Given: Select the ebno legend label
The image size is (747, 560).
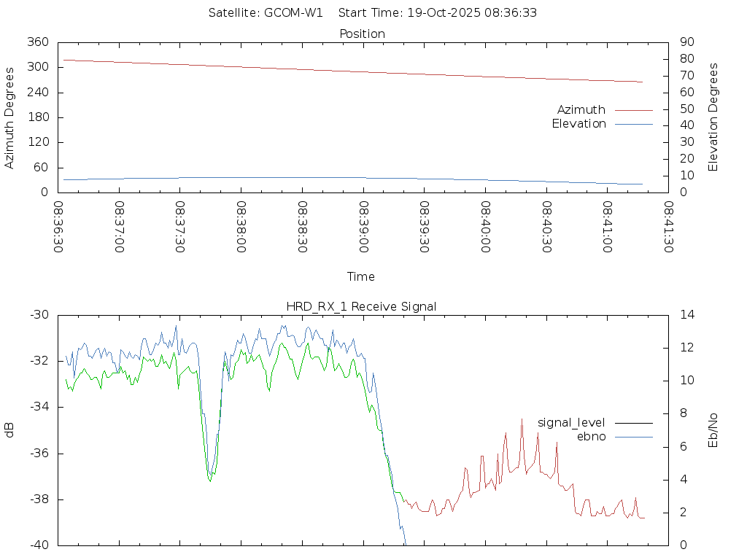Looking at the screenshot, I should [591, 437].
